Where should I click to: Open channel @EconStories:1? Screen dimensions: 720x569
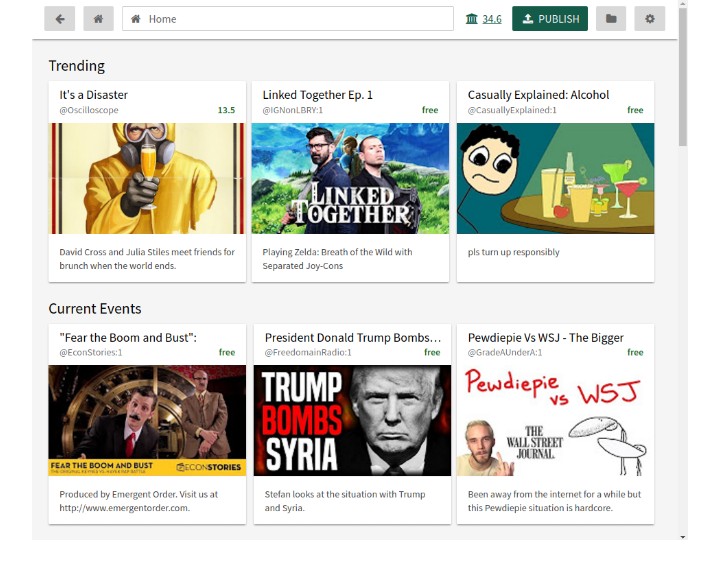pos(90,352)
